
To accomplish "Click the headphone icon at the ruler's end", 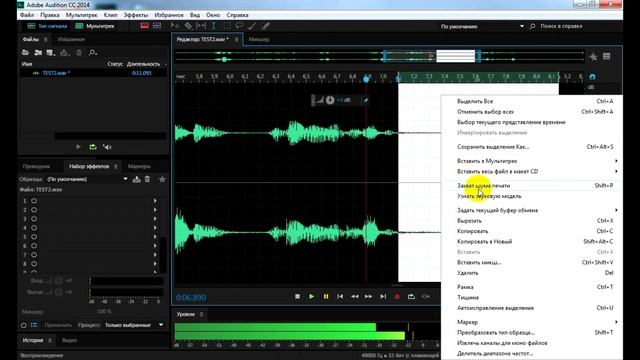I will [592, 77].
